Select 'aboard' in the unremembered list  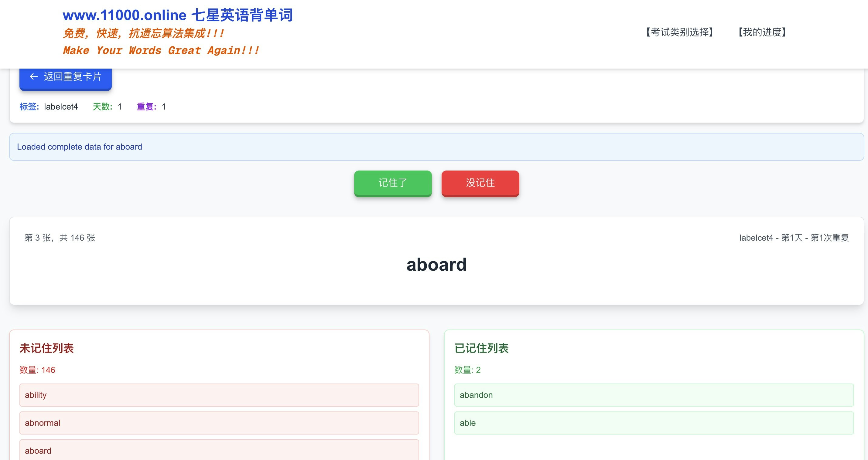pos(219,450)
